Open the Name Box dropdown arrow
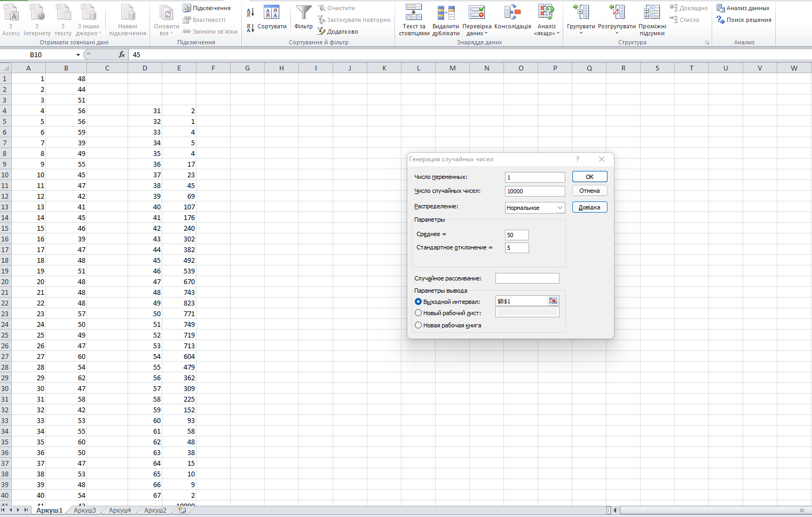 pos(78,55)
